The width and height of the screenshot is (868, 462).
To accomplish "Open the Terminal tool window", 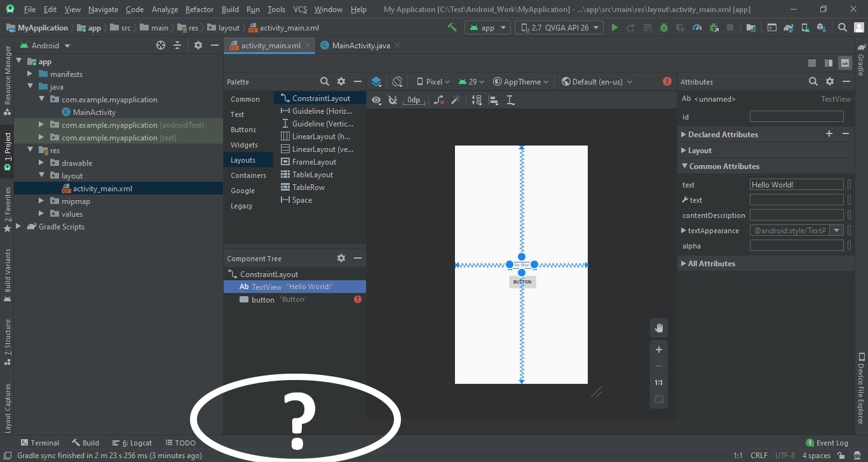I will [39, 443].
